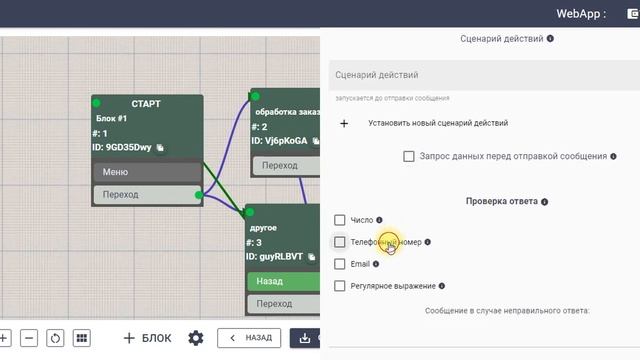Screen dimensions: 640x360
Task: Open the wallet icon in the top bar
Action: coord(633,13)
